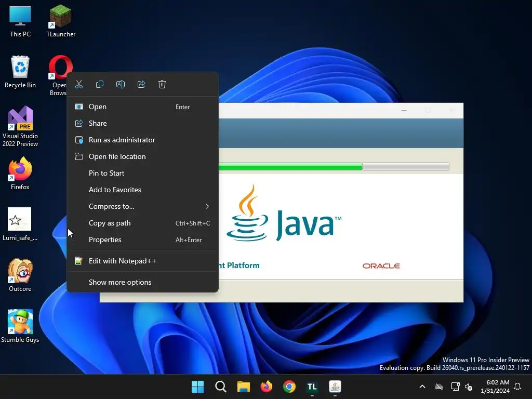Open the Windows Start menu
The width and height of the screenshot is (532, 399).
pos(197,387)
